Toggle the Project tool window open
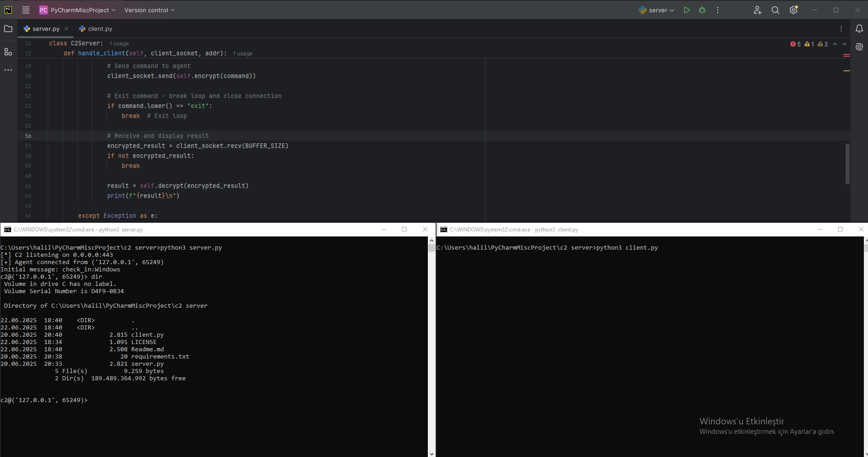This screenshot has height=457, width=868. (x=8, y=29)
